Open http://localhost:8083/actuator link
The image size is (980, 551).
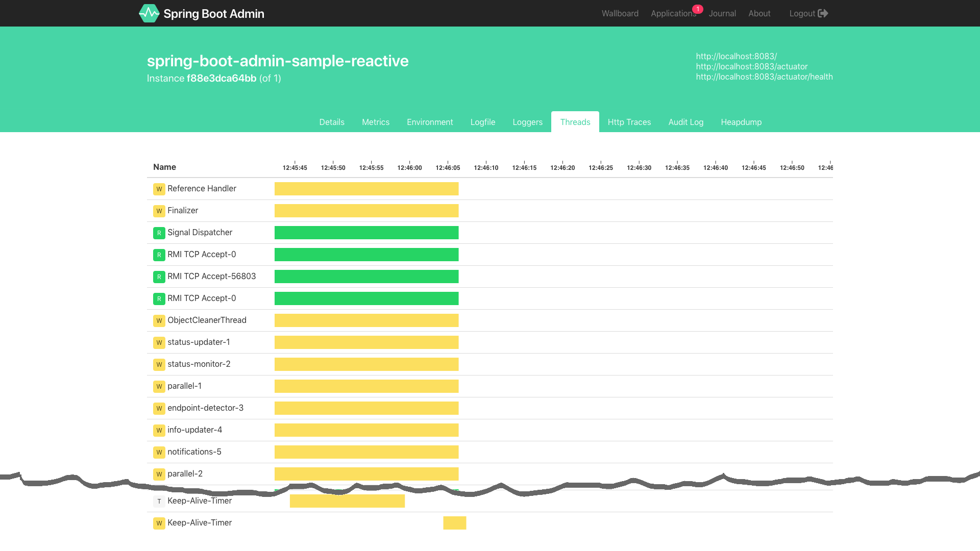coord(751,66)
